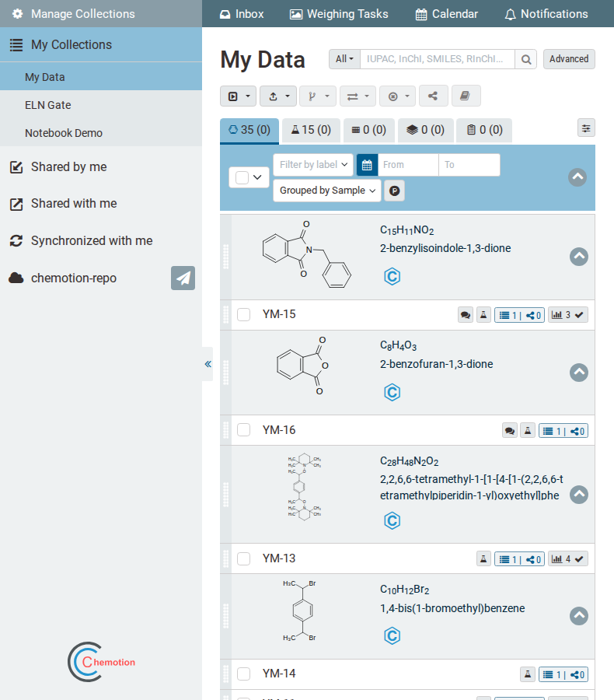
Task: Click the search magnifier button
Action: coord(525,59)
